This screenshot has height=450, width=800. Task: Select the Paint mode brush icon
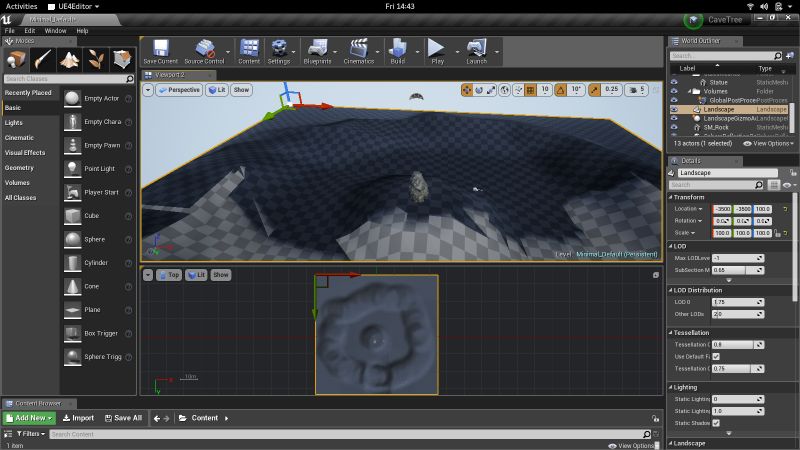point(43,60)
